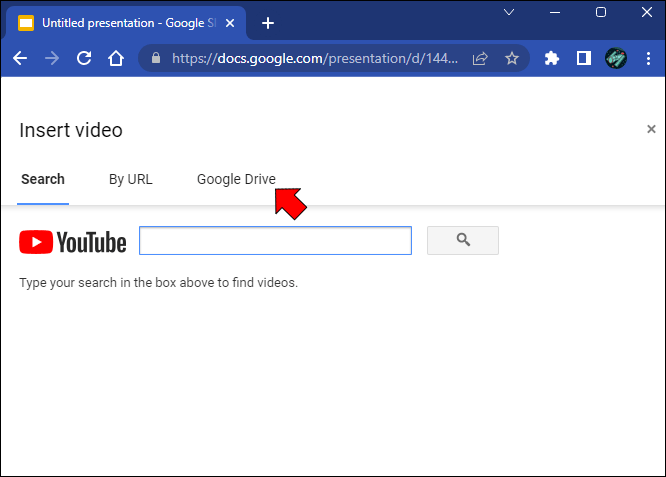The image size is (666, 477).
Task: Click the share page icon in address bar
Action: pyautogui.click(x=480, y=58)
